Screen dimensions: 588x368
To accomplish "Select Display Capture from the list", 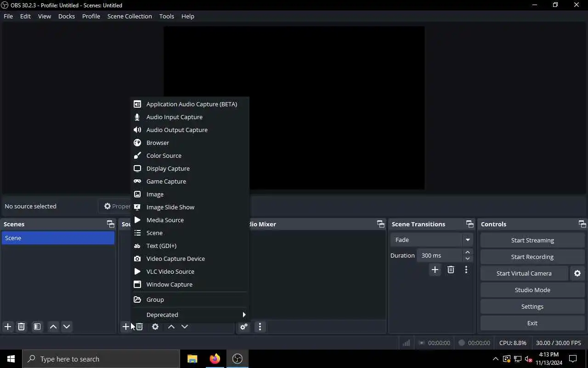I will click(190, 168).
